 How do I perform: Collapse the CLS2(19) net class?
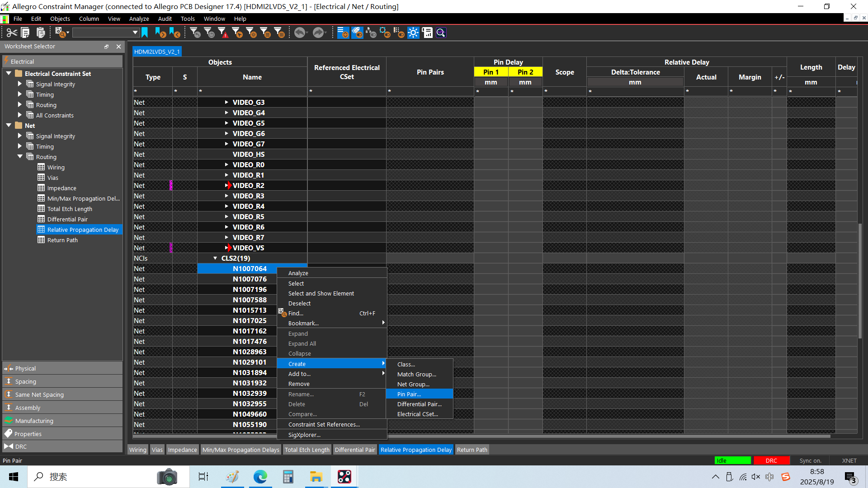pyautogui.click(x=215, y=258)
